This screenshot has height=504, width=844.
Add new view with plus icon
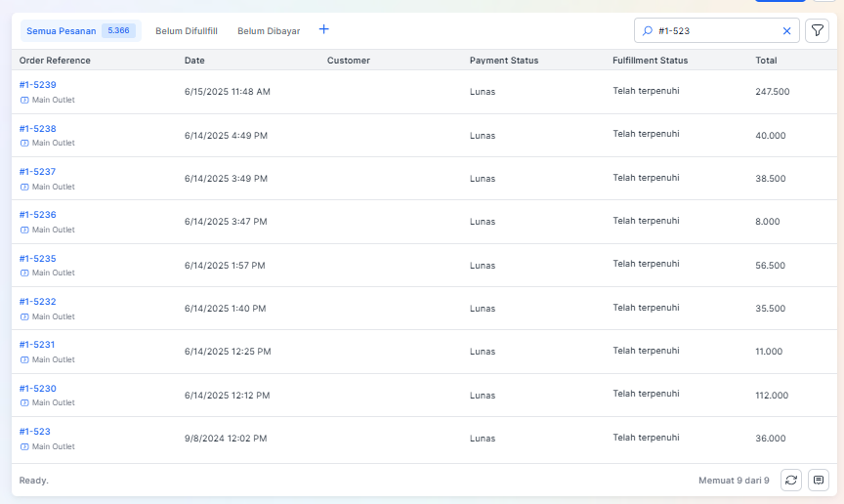pos(323,29)
